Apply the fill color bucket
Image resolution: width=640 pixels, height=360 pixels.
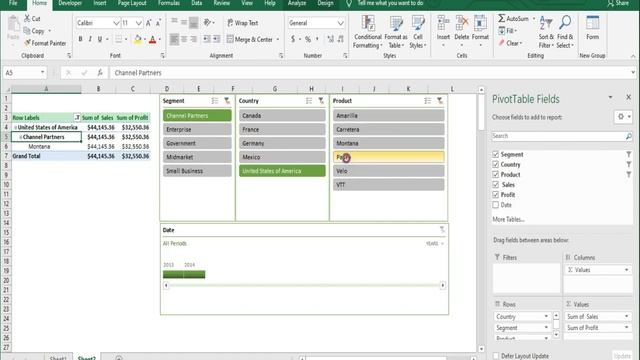pos(138,39)
